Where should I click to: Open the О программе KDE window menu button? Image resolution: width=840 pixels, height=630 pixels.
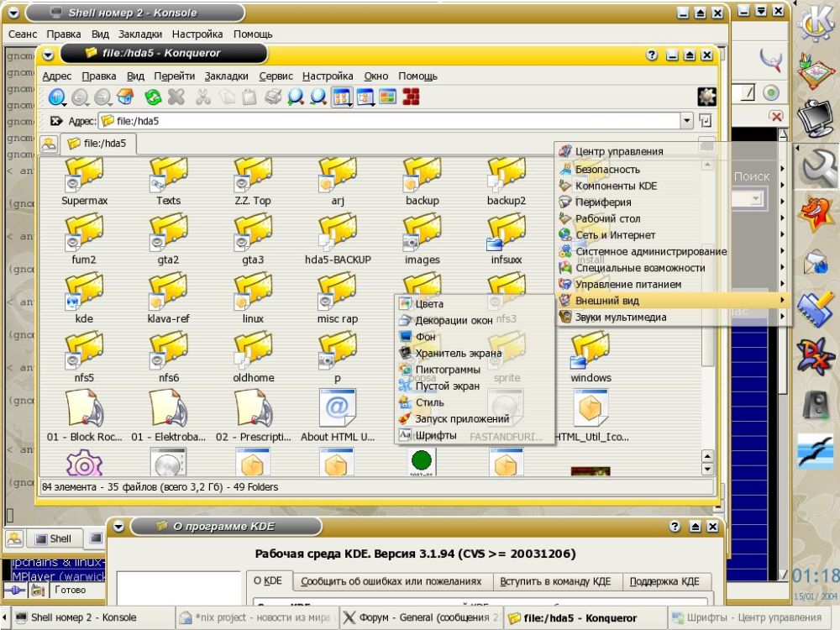click(x=118, y=528)
